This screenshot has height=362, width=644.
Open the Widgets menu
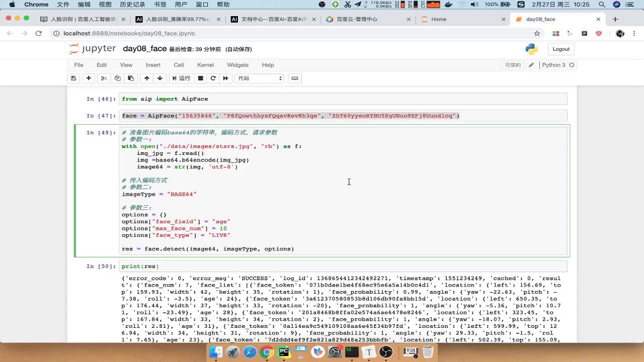[237, 65]
